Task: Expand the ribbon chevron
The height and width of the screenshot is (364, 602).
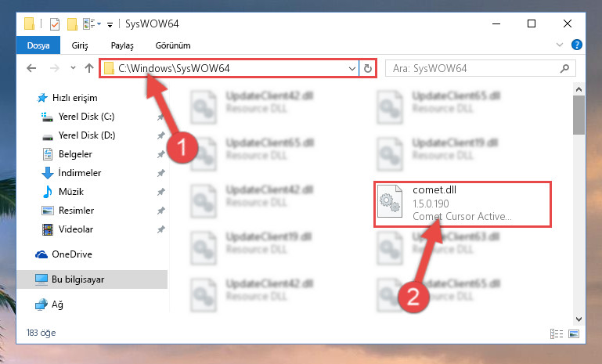Action: coord(560,45)
